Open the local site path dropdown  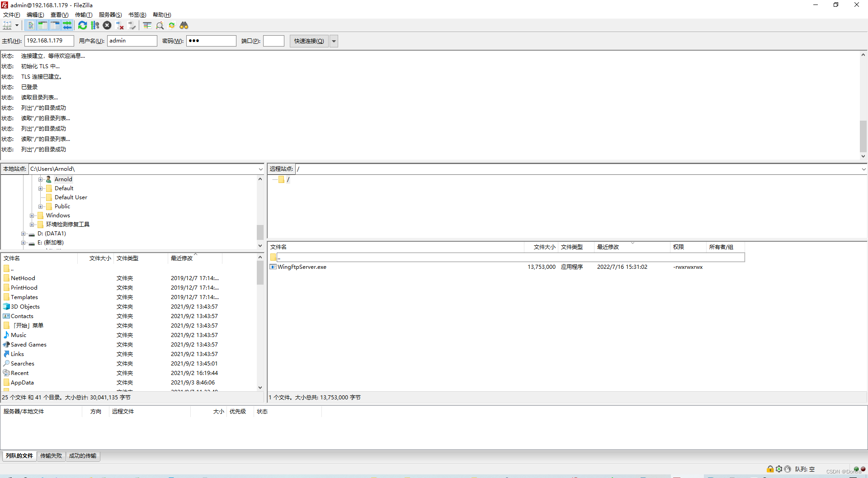(260, 169)
